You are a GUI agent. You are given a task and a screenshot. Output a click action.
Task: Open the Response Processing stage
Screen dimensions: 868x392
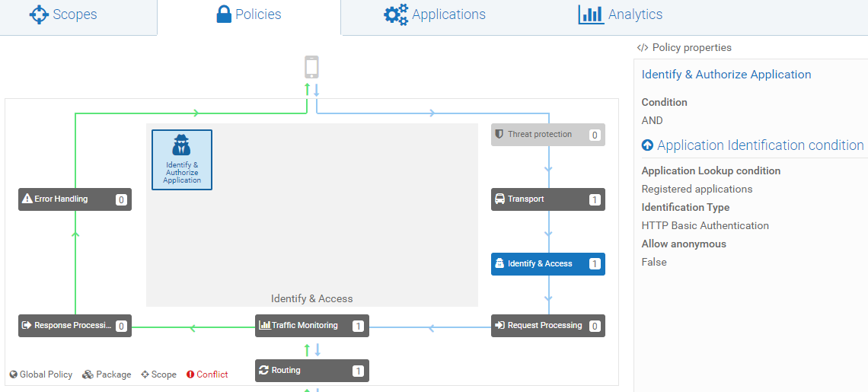[75, 326]
